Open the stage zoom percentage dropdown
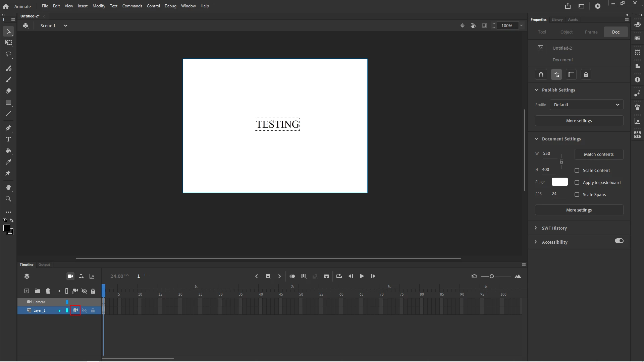The image size is (644, 362). [x=521, y=25]
